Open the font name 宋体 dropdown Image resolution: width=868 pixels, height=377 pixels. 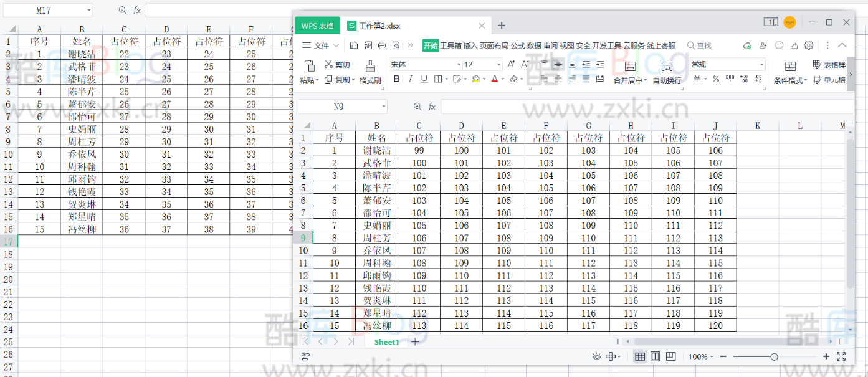coord(459,64)
